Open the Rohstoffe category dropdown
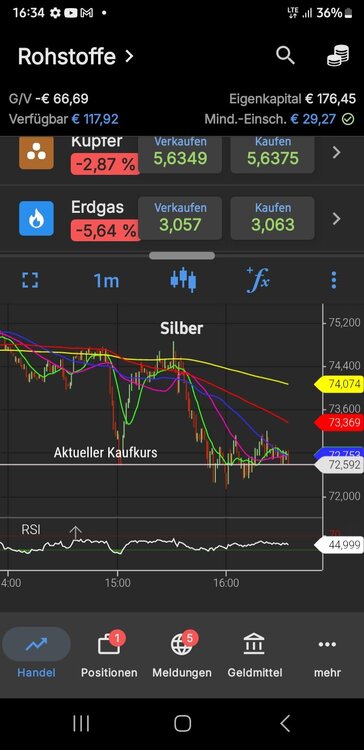Viewport: 364px width, 750px height. coord(76,56)
